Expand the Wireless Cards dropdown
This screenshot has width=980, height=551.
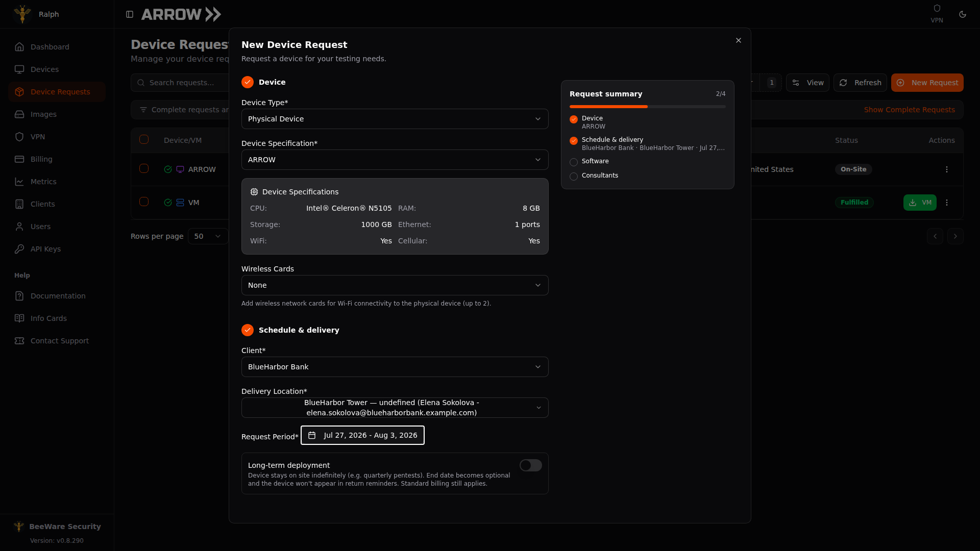395,285
